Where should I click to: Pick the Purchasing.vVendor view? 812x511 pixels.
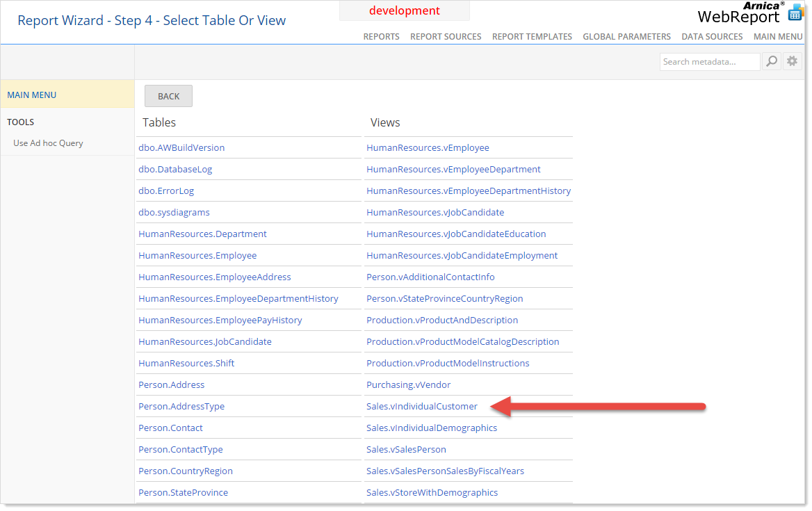(x=408, y=385)
